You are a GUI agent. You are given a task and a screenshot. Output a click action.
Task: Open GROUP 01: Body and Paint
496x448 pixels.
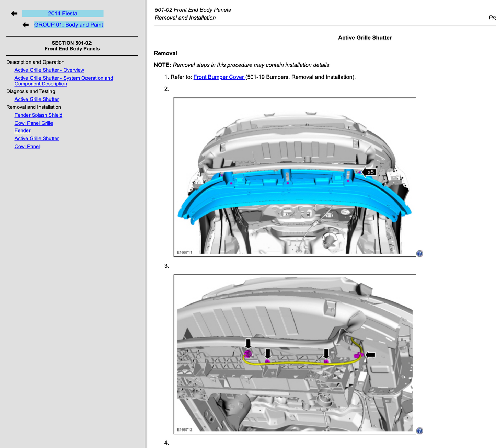[68, 25]
